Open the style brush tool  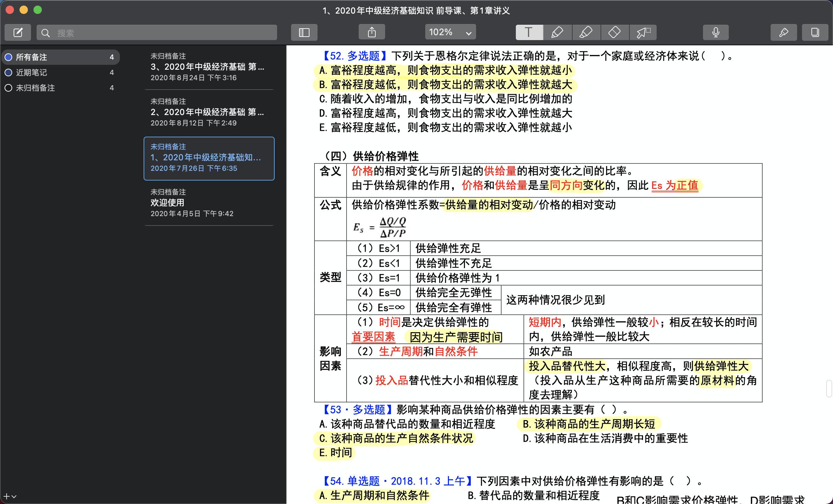click(x=784, y=32)
